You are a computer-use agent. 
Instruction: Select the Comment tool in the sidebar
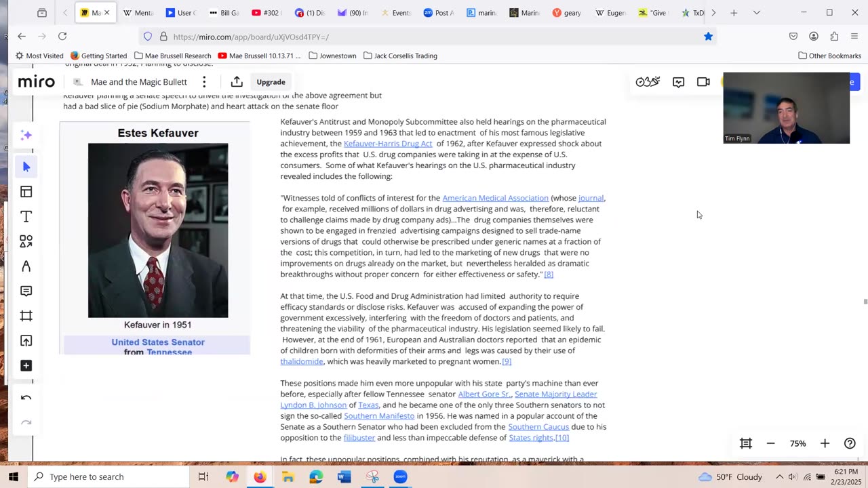click(x=26, y=291)
